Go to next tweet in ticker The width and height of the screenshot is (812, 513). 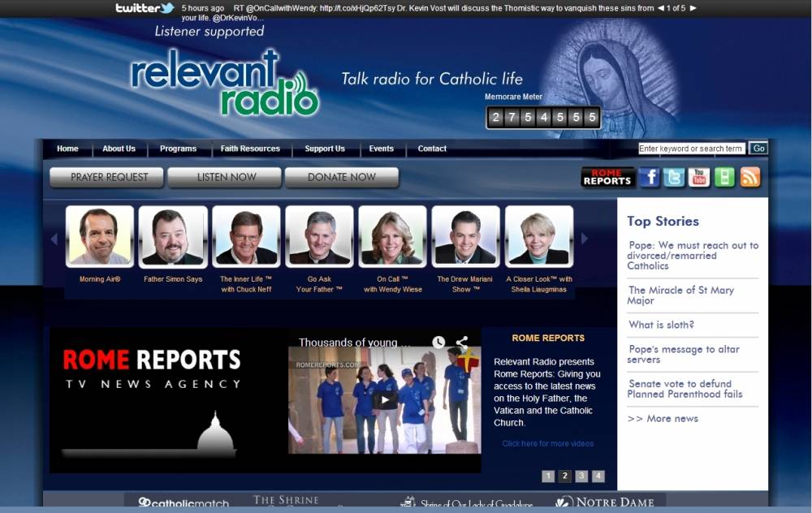pos(693,8)
